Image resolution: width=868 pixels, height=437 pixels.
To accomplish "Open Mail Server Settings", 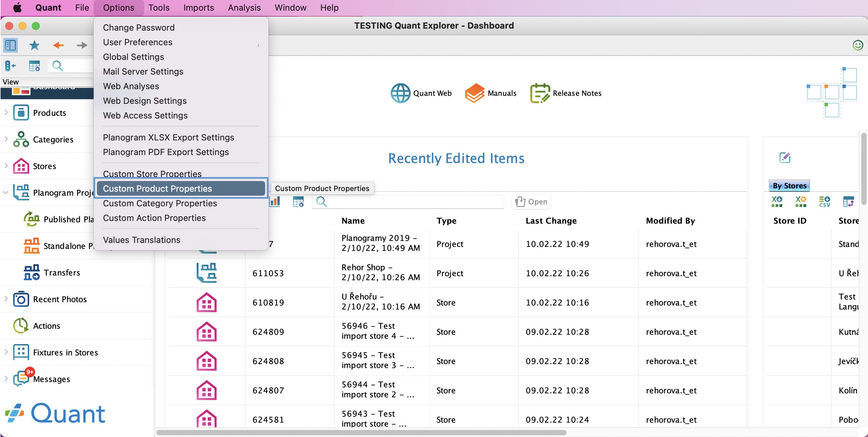I will (x=181, y=71).
